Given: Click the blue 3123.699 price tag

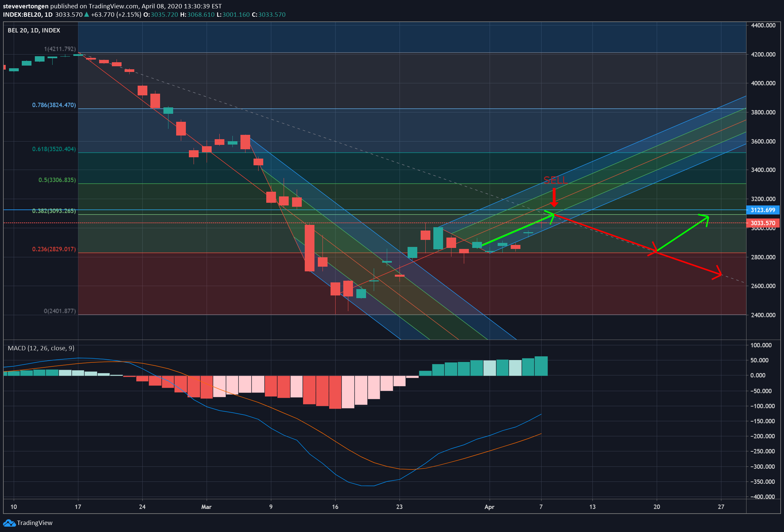Looking at the screenshot, I should coord(763,210).
